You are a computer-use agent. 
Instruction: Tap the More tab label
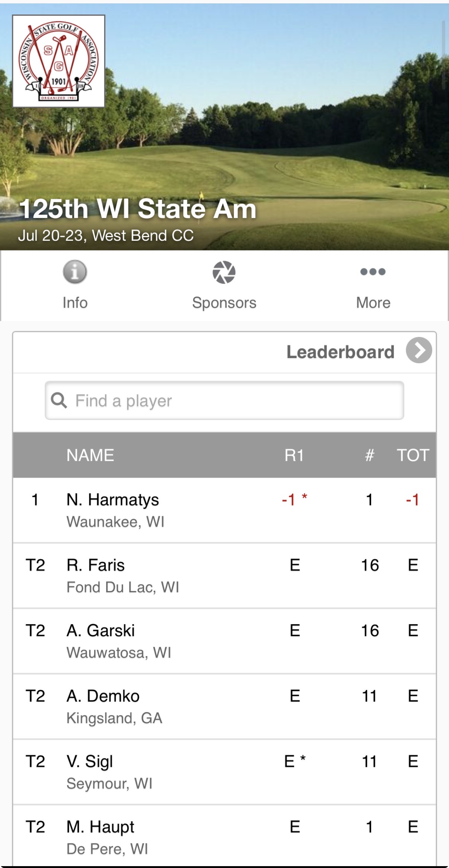(x=373, y=303)
